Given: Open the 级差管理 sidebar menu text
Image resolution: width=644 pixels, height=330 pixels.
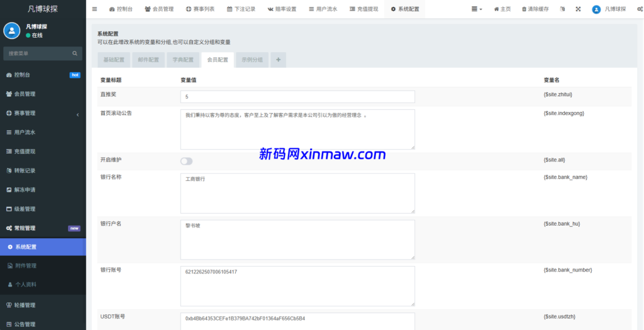Looking at the screenshot, I should pos(25,209).
